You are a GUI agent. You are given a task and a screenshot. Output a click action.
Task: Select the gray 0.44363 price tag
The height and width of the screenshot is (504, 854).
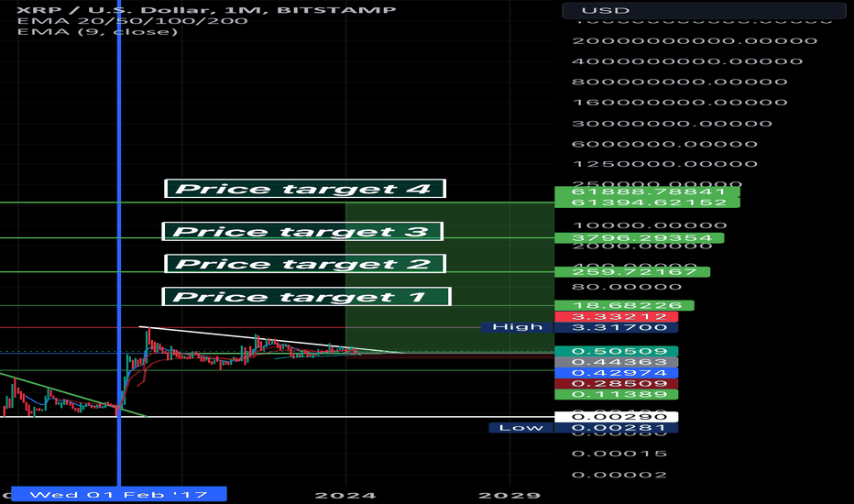[x=617, y=362]
